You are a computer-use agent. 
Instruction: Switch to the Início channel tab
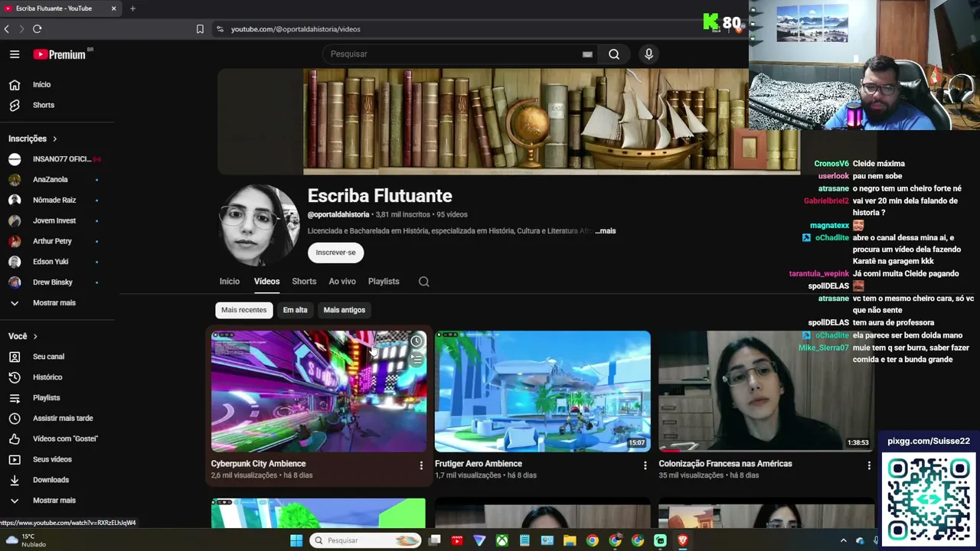[230, 282]
